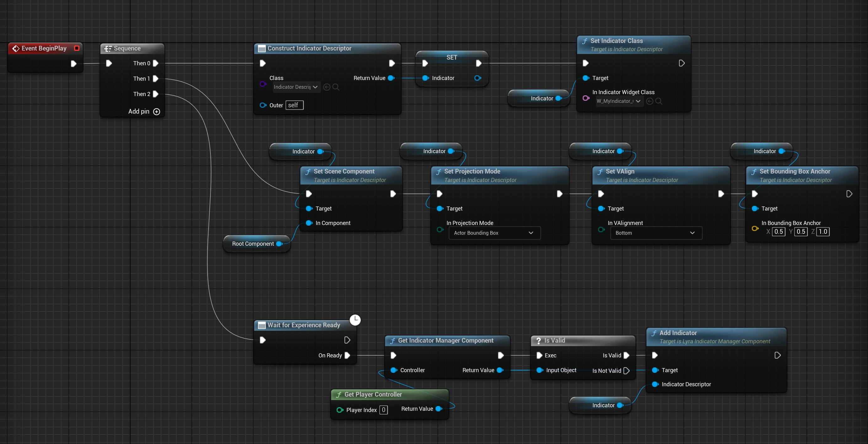Click the magnifier icon beside W_MyIndicator class

pyautogui.click(x=659, y=101)
